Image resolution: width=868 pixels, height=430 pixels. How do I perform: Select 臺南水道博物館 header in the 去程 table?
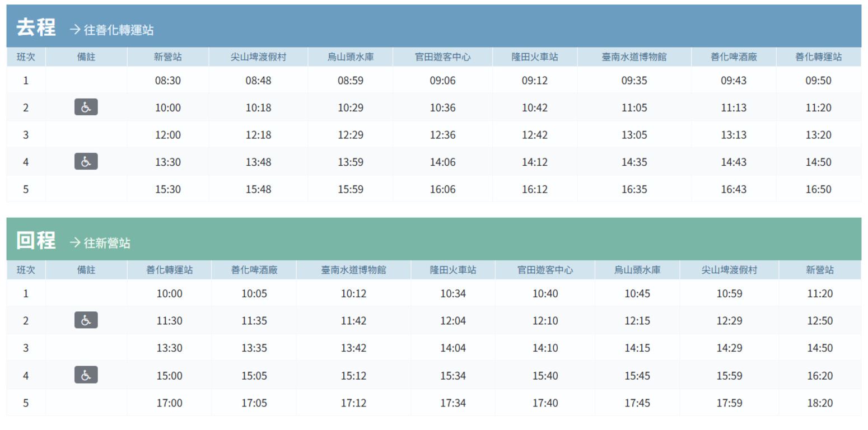click(634, 57)
